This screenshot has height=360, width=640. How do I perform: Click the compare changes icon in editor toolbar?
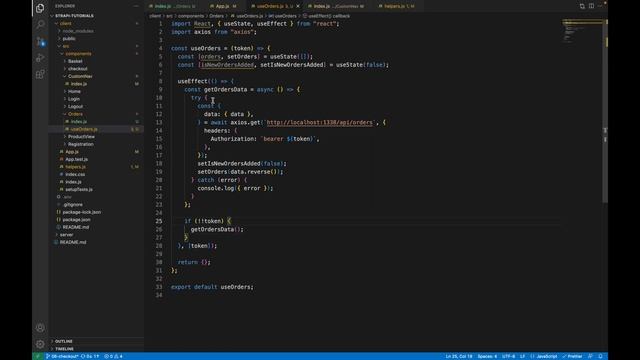click(582, 6)
